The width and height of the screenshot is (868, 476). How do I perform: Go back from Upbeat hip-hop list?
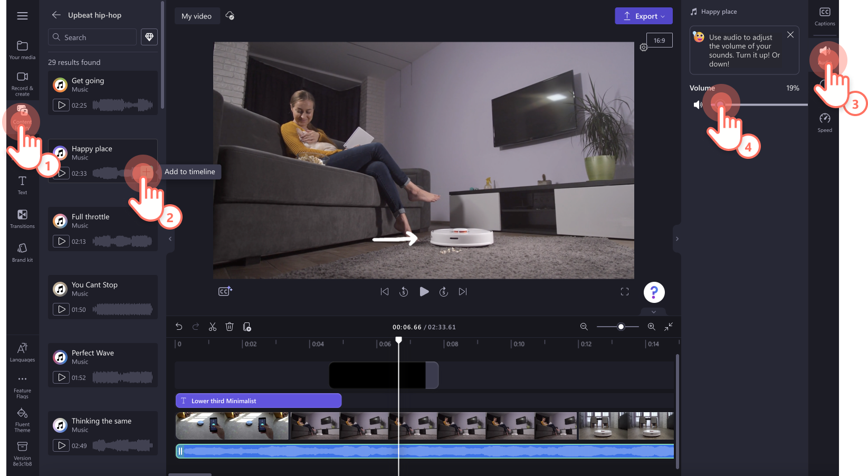56,15
